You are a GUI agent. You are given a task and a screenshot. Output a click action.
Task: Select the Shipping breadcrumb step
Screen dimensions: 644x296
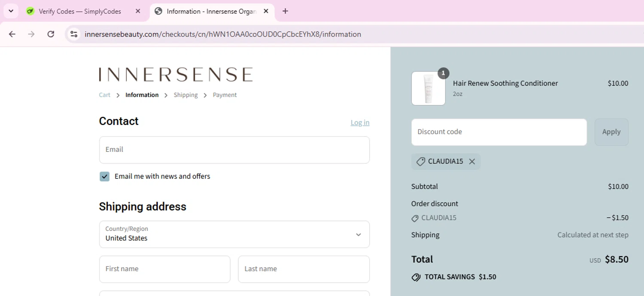186,95
